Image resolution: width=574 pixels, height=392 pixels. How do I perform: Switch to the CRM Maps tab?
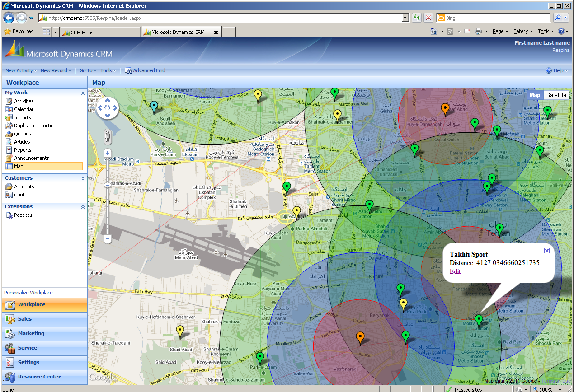(100, 33)
